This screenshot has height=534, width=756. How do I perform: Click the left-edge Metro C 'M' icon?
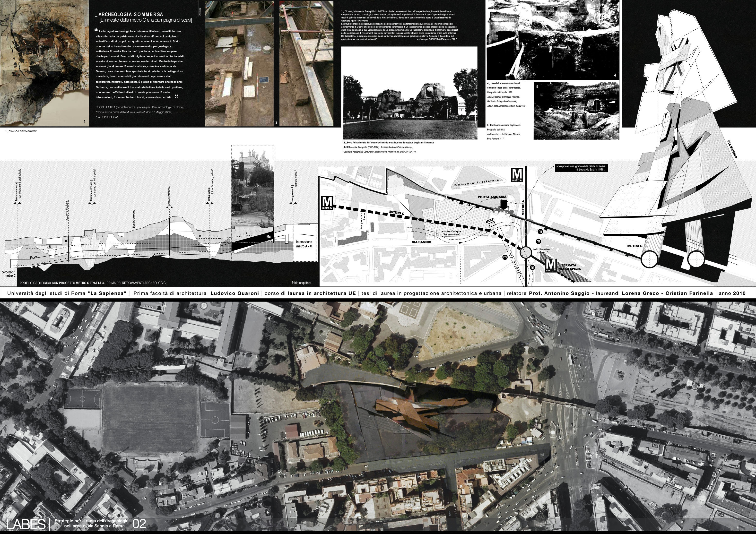(x=327, y=203)
